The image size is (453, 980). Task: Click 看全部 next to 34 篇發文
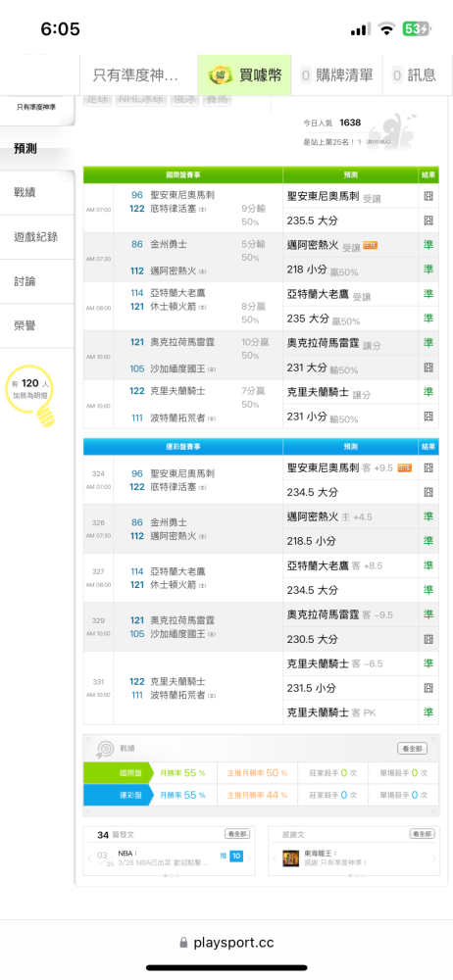click(x=237, y=834)
